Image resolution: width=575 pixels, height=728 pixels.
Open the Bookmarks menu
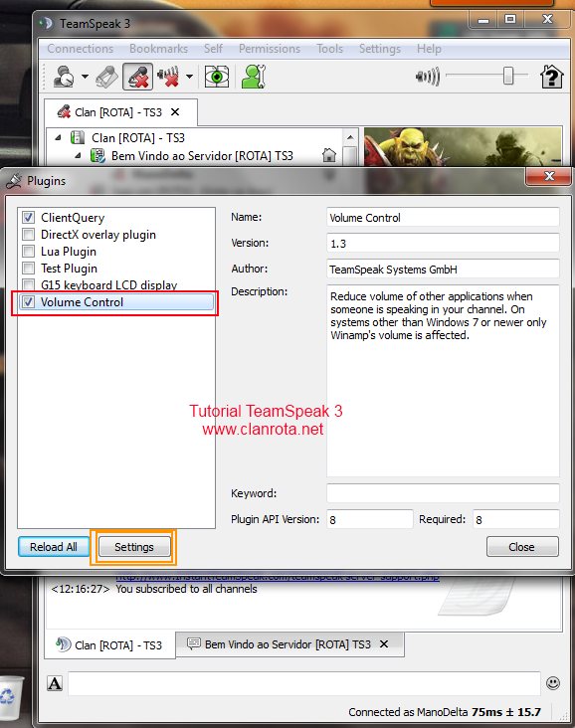[159, 49]
